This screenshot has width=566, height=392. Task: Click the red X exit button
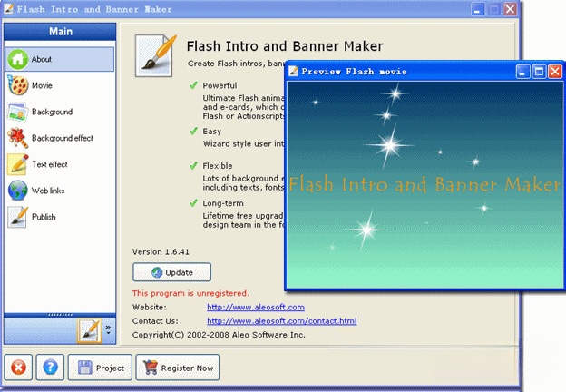[x=18, y=367]
